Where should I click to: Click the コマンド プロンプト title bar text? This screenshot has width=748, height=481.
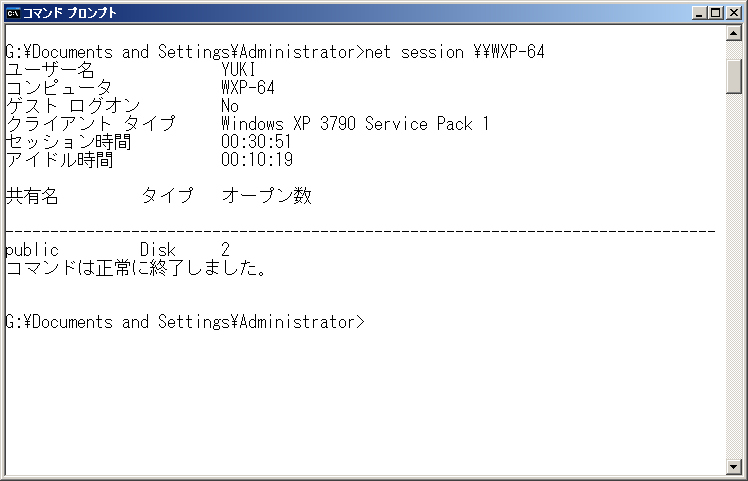coord(70,13)
